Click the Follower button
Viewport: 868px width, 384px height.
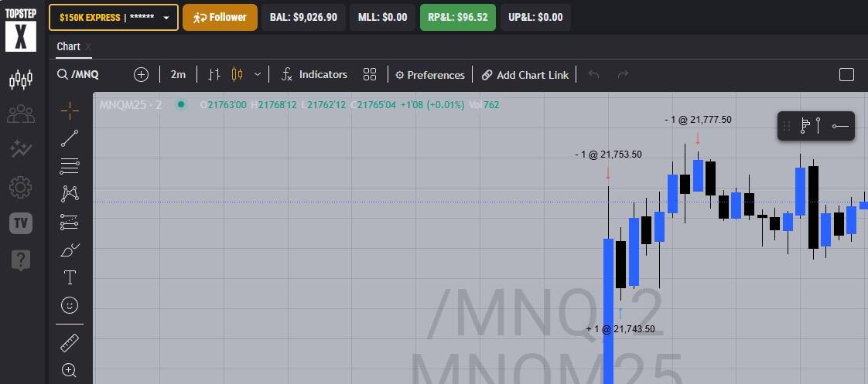220,17
